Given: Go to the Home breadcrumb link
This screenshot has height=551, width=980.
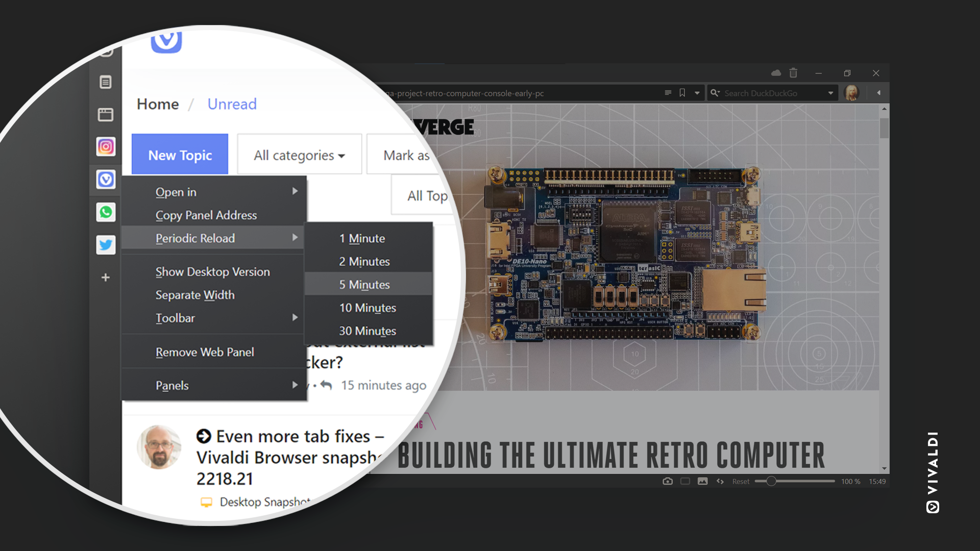Looking at the screenshot, I should coord(158,104).
